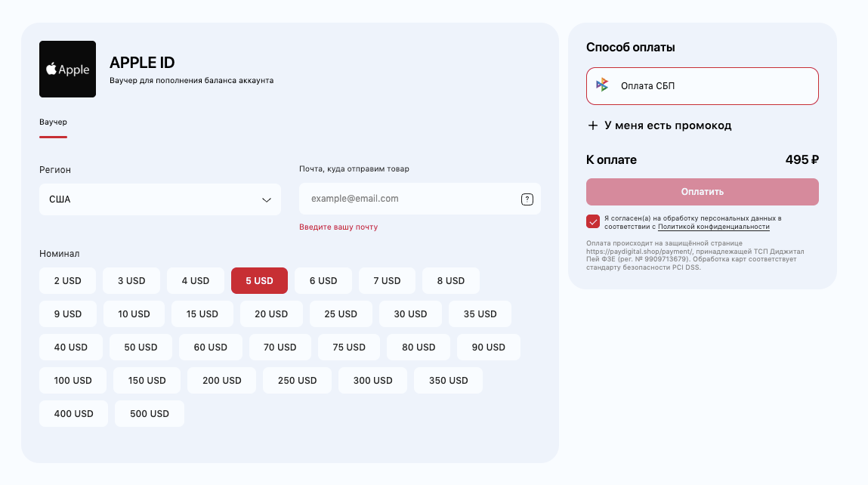The height and width of the screenshot is (485, 868).
Task: Select the 35 USD denomination
Action: pyautogui.click(x=480, y=314)
